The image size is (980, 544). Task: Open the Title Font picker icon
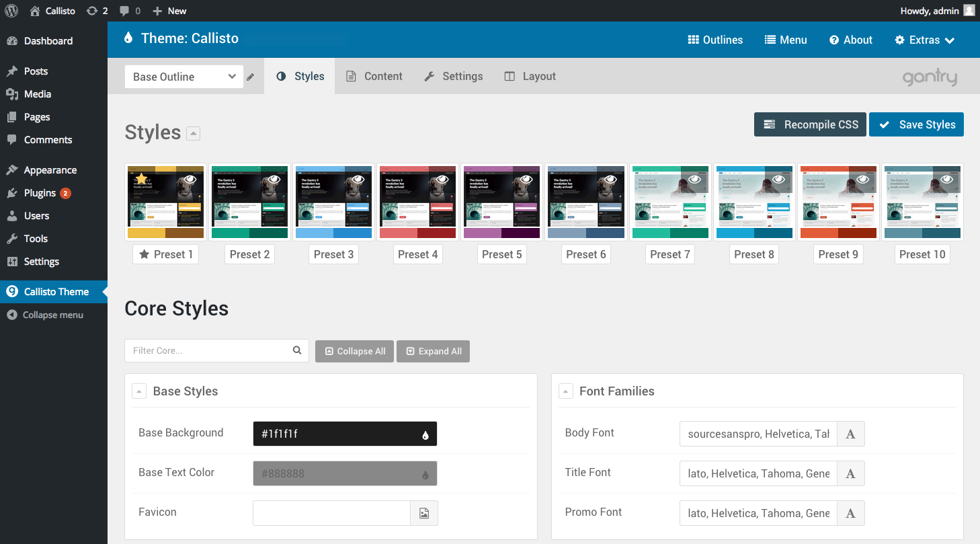850,473
